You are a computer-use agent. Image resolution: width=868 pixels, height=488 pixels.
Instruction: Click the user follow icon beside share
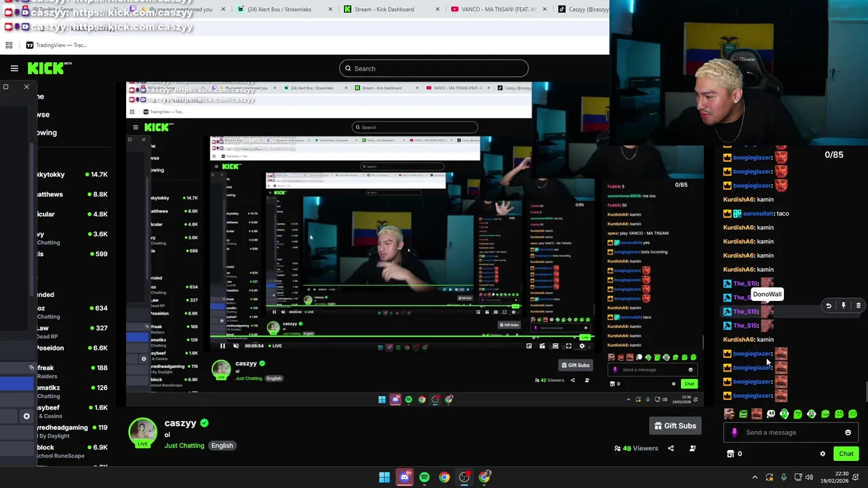pos(692,448)
